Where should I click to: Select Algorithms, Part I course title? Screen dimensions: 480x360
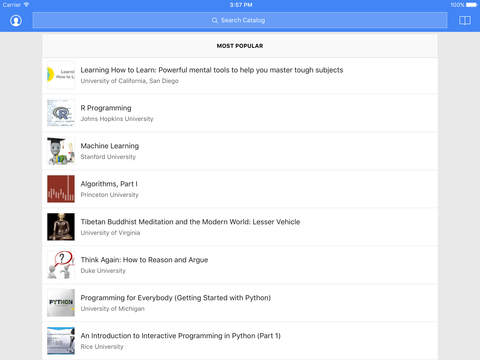pos(109,184)
